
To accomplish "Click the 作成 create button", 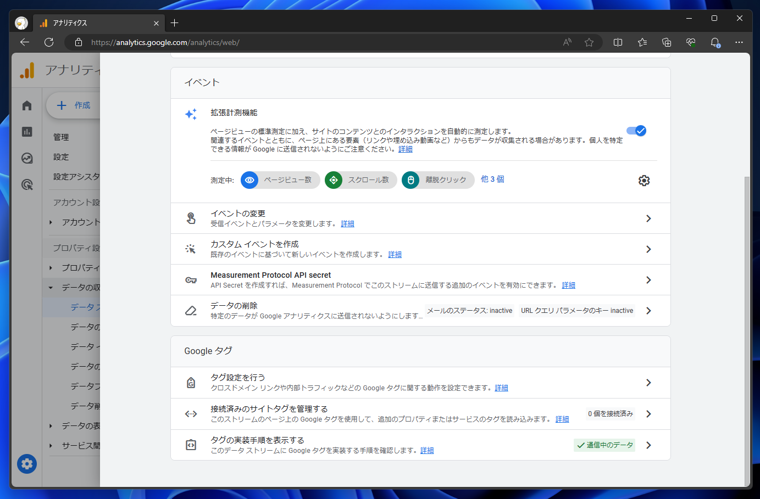I will [x=73, y=105].
